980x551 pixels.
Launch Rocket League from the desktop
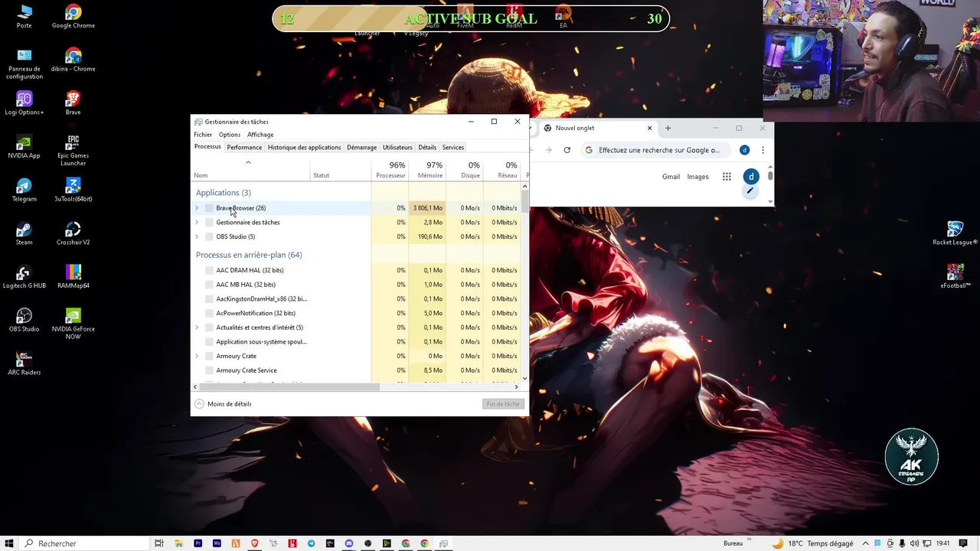[955, 233]
